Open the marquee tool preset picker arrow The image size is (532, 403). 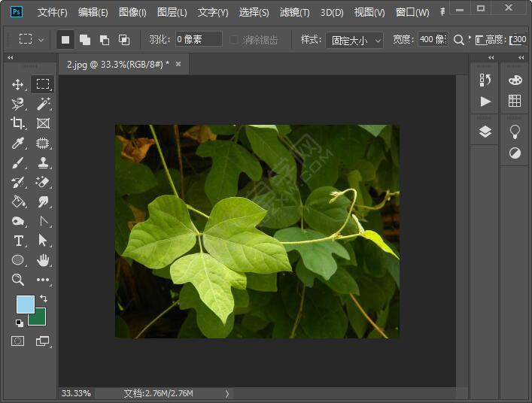coord(41,40)
